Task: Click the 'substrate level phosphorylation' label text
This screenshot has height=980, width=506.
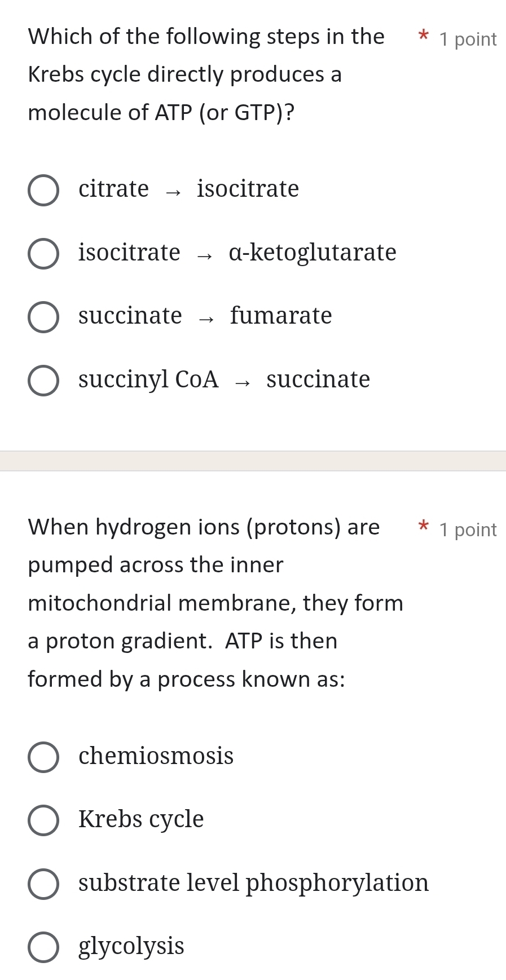Action: tap(253, 883)
